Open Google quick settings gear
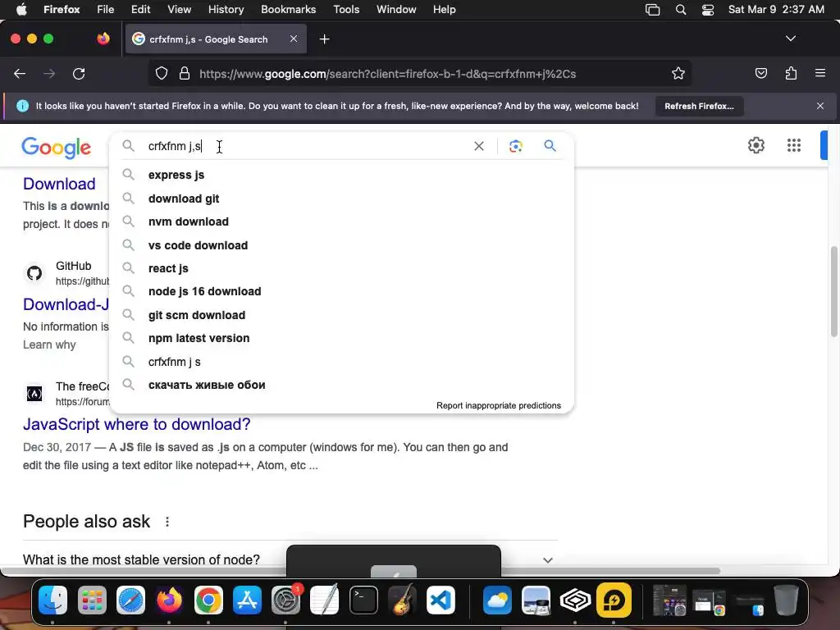Image resolution: width=840 pixels, height=630 pixels. tap(756, 145)
